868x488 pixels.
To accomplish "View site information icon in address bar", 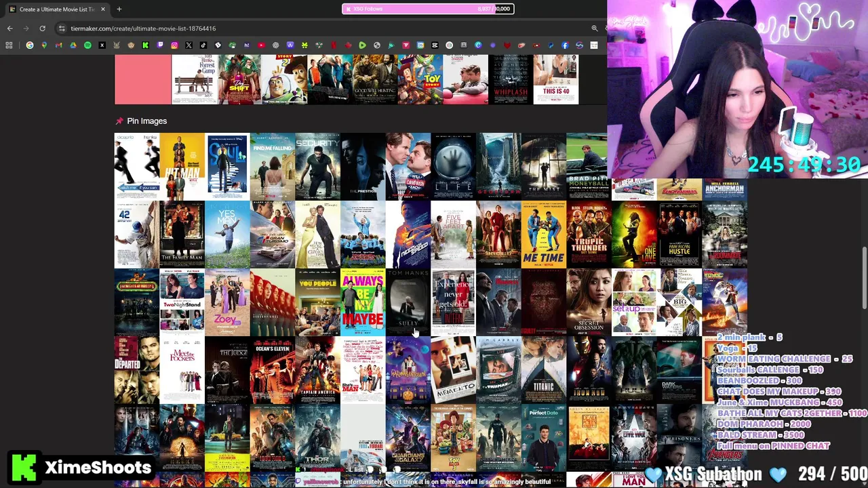I will pyautogui.click(x=62, y=28).
